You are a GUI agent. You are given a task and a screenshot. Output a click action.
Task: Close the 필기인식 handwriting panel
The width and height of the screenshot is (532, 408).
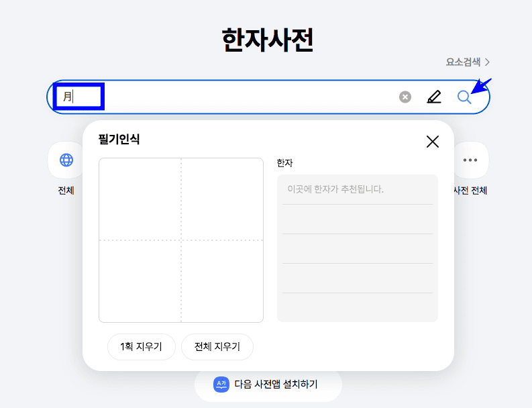[x=433, y=142]
